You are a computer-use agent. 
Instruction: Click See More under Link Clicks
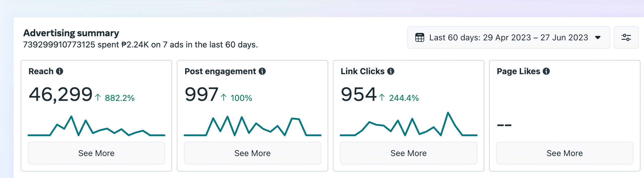pyautogui.click(x=408, y=153)
